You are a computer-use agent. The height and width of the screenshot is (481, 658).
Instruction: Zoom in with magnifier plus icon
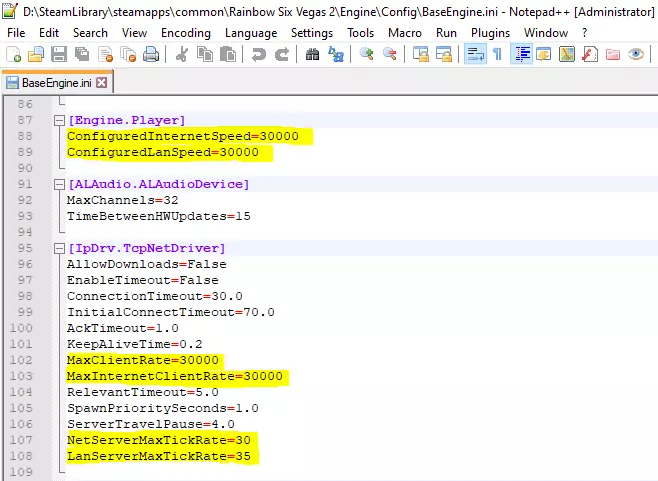point(366,54)
